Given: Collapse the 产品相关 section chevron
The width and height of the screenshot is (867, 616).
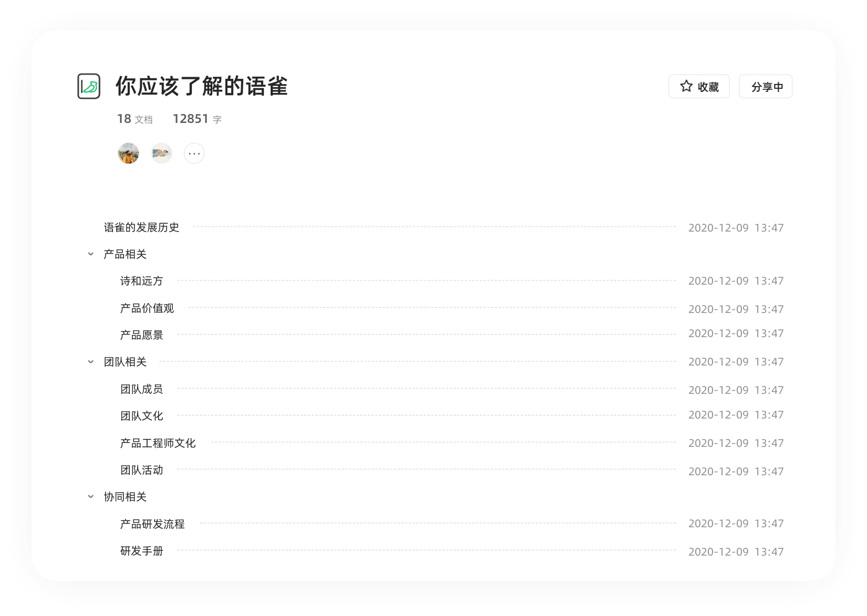Looking at the screenshot, I should (x=91, y=254).
